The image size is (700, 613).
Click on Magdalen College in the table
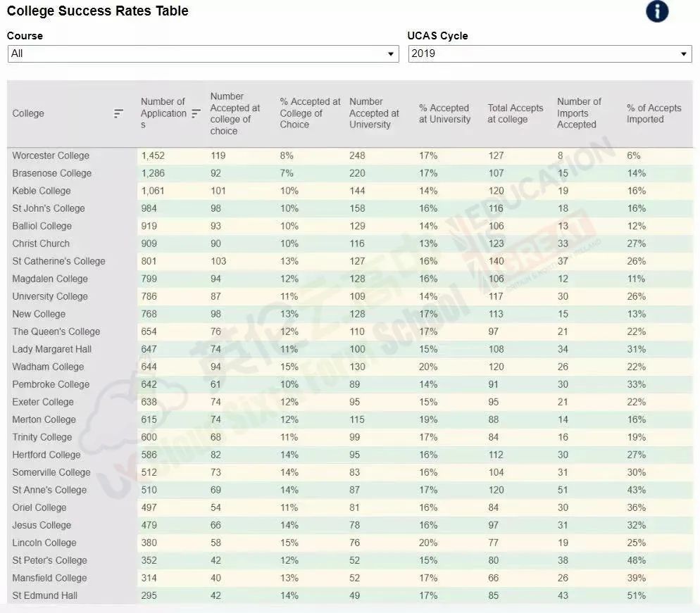(50, 279)
